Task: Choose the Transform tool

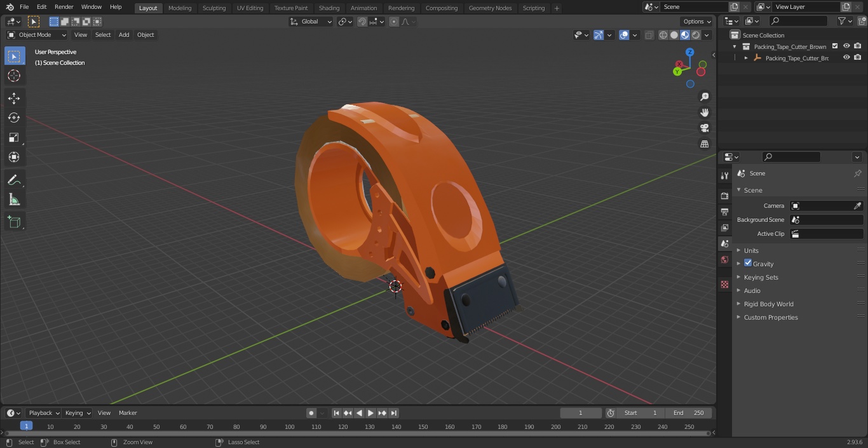Action: pyautogui.click(x=14, y=157)
